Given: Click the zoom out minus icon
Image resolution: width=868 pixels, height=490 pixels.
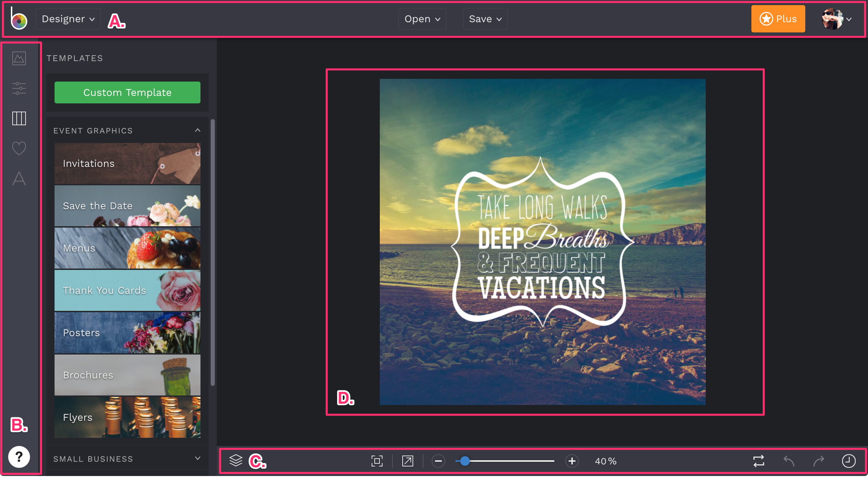Looking at the screenshot, I should click(x=438, y=461).
